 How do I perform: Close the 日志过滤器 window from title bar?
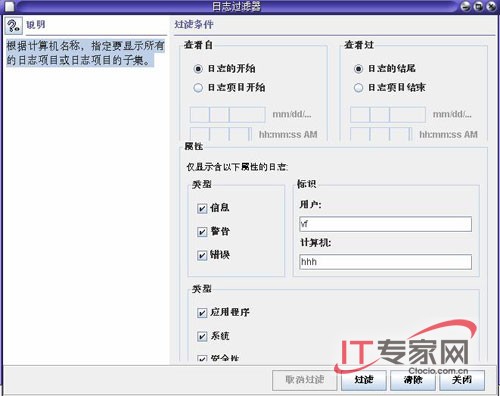point(491,6)
